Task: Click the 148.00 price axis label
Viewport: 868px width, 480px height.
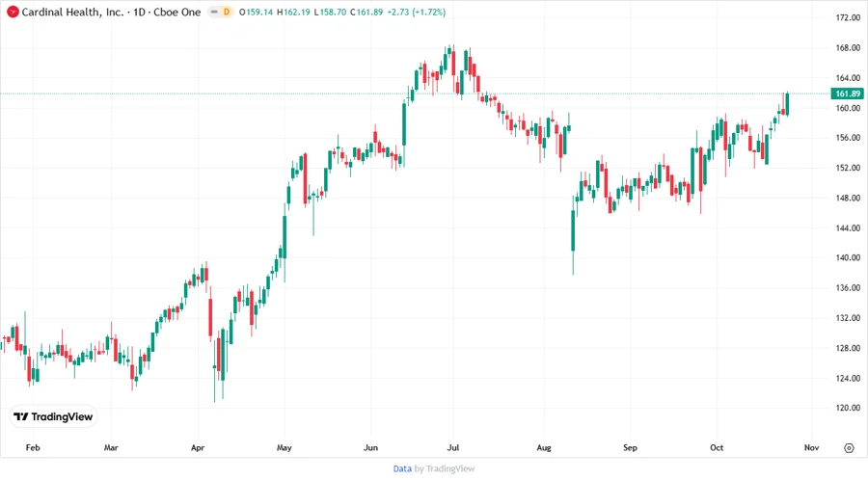Action: [848, 198]
